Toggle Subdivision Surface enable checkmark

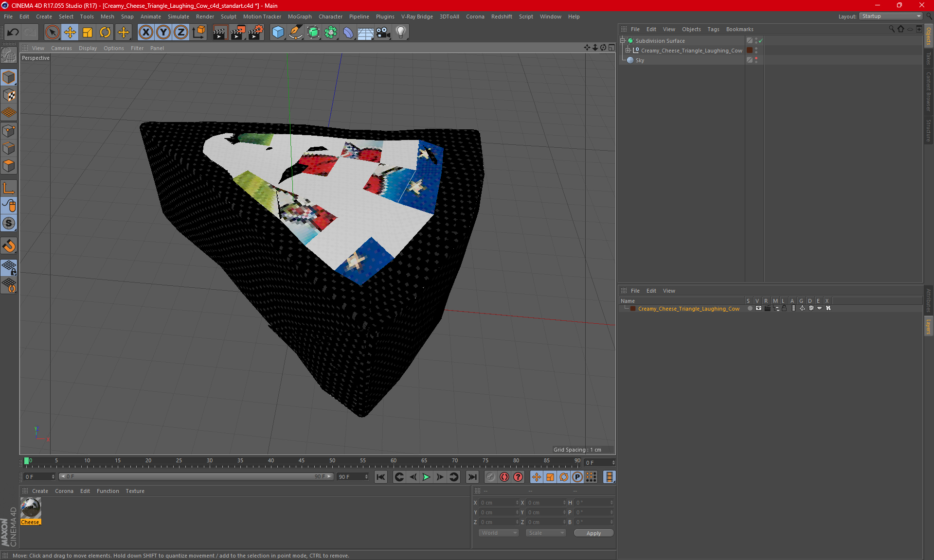(761, 41)
